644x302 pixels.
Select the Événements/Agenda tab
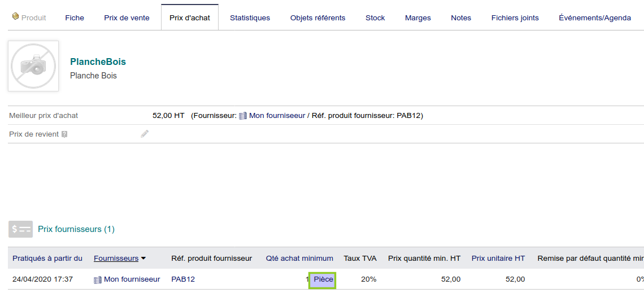point(594,17)
